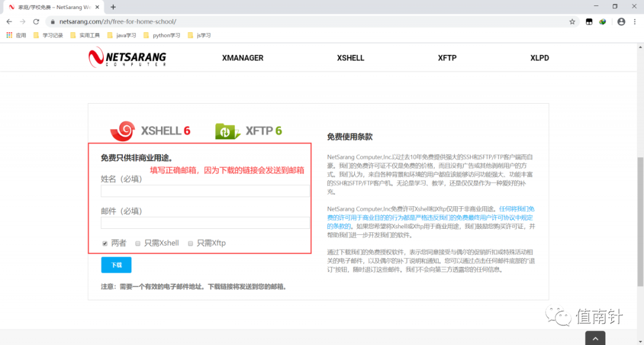This screenshot has width=644, height=345.
Task: Click the browser forward arrow
Action: pos(23,21)
